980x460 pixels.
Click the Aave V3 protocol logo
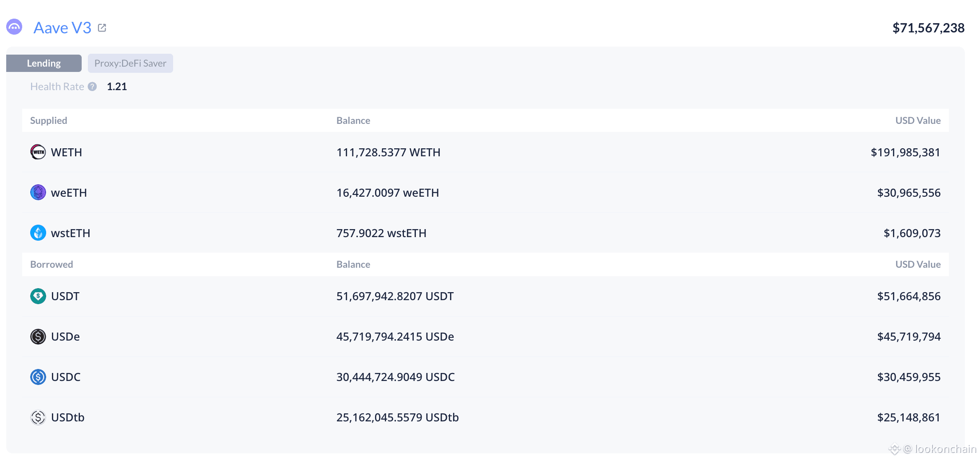[14, 27]
